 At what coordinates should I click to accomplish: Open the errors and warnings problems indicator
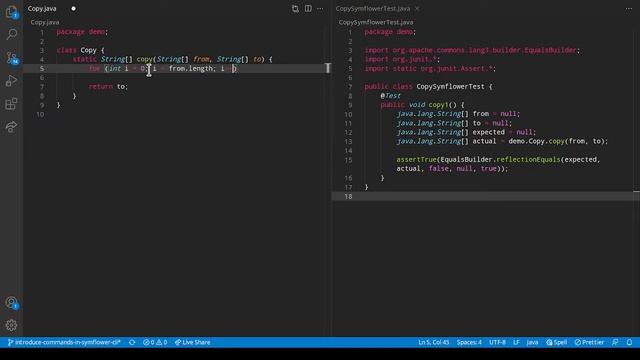click(x=155, y=342)
